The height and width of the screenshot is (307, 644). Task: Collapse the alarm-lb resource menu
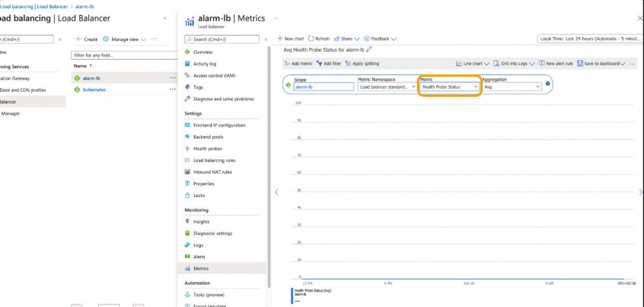point(266,40)
